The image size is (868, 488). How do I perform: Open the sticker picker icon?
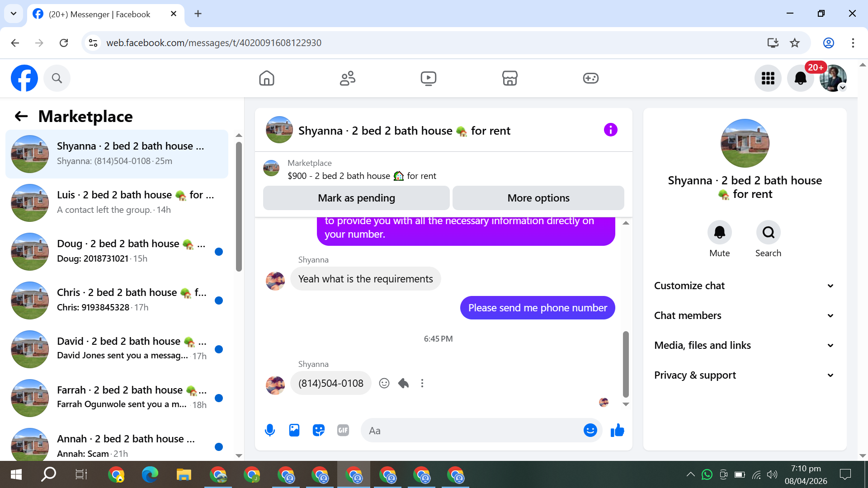click(x=319, y=430)
